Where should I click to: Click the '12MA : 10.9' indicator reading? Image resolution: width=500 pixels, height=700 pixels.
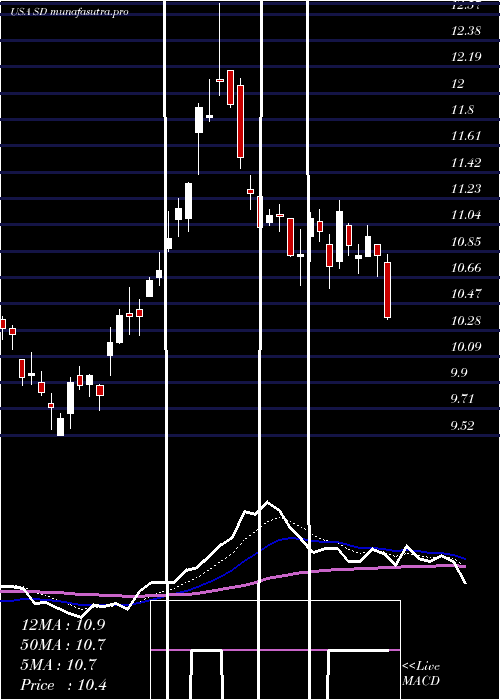coord(63,625)
